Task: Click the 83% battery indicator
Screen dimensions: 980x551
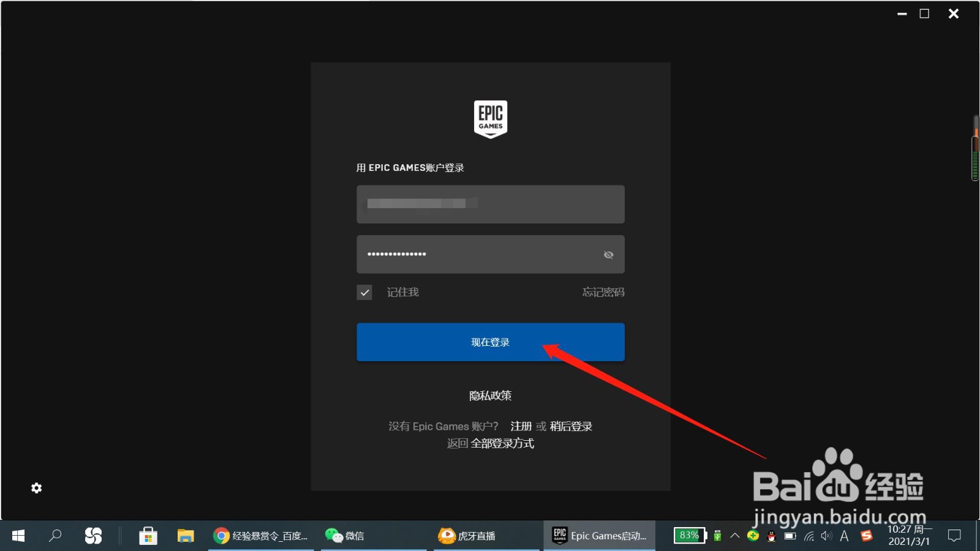Action: click(690, 536)
